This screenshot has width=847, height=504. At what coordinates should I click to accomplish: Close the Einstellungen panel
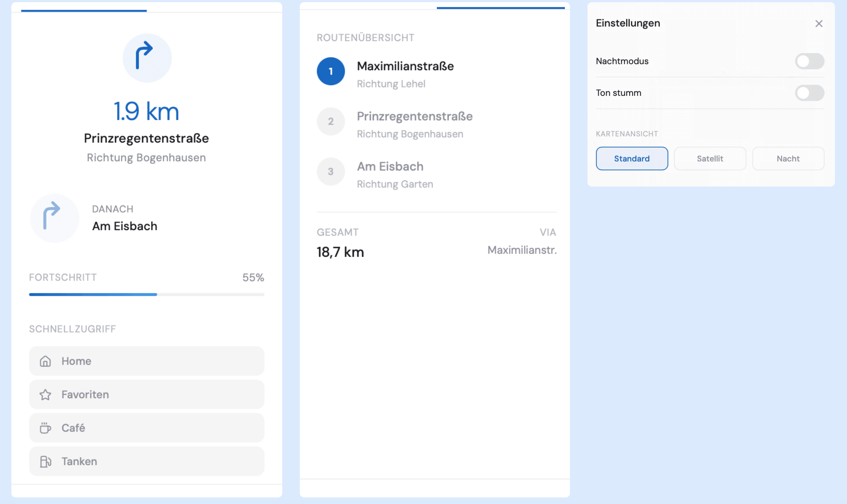[x=819, y=24]
